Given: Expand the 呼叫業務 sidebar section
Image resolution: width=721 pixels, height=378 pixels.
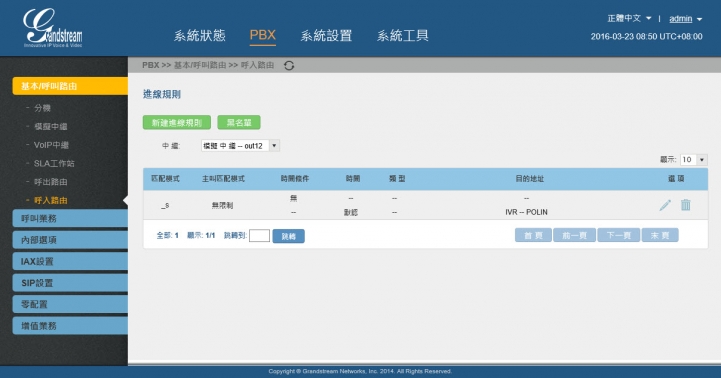Looking at the screenshot, I should pos(70,218).
